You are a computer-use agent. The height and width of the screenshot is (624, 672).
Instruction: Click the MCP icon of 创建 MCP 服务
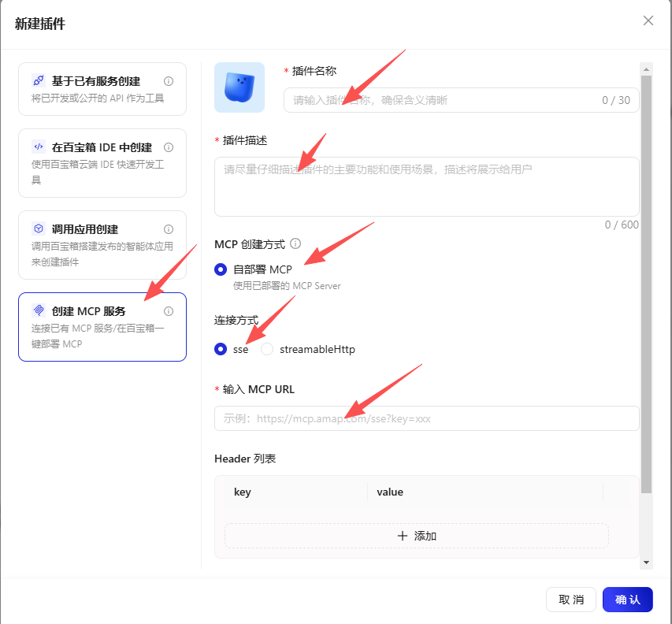click(39, 310)
